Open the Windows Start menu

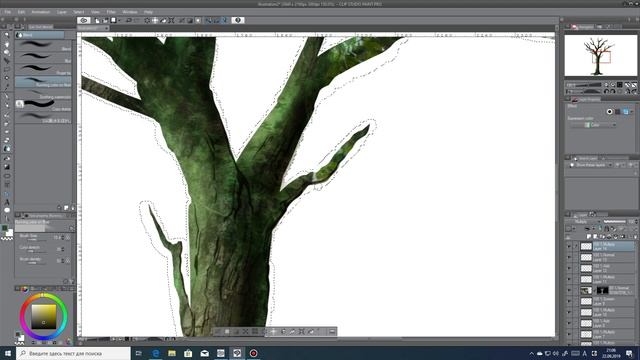(x=8, y=353)
